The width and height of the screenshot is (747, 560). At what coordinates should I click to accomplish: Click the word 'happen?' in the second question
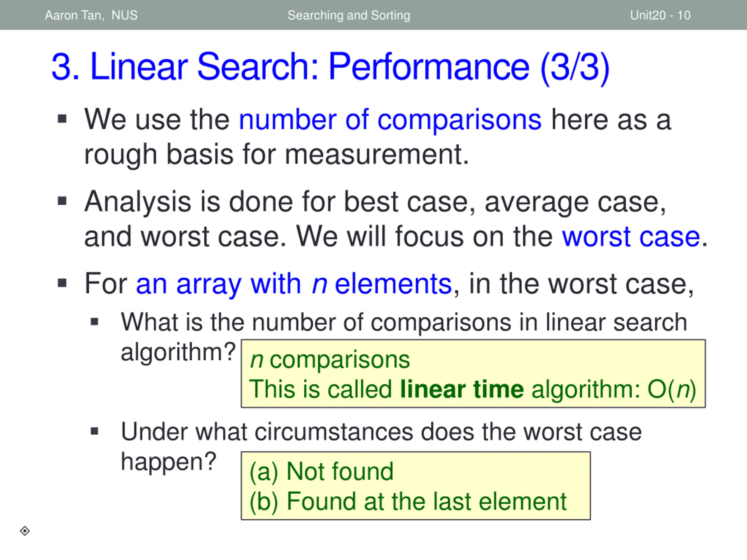coord(169,462)
